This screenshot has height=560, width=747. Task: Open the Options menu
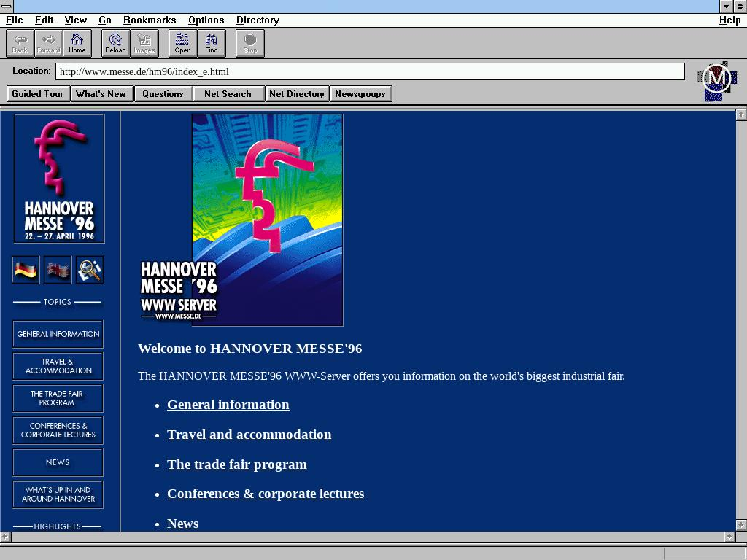click(x=206, y=20)
